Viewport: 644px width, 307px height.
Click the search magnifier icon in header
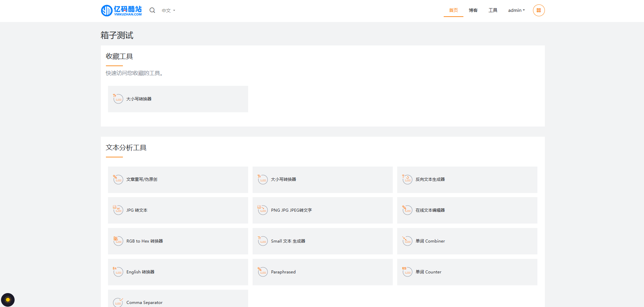(152, 11)
